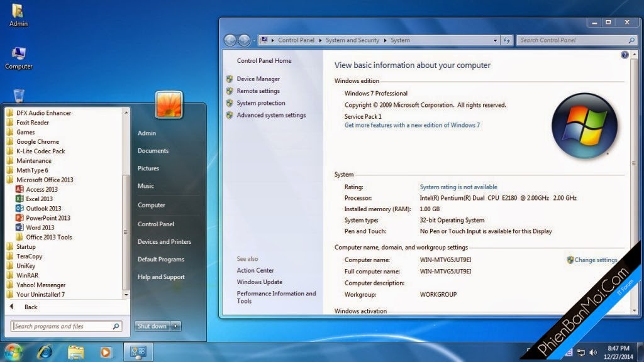Click the address bar refresh icon
The image size is (644, 362).
point(506,40)
